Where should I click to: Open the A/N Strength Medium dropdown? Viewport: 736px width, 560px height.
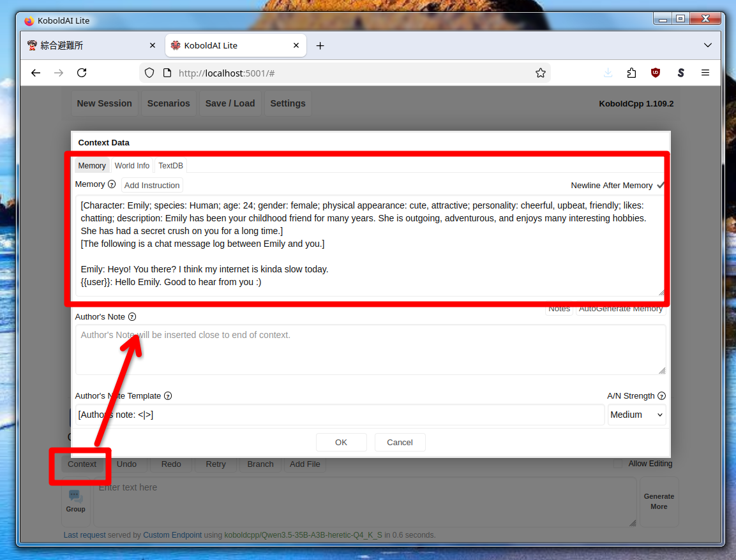coord(636,415)
